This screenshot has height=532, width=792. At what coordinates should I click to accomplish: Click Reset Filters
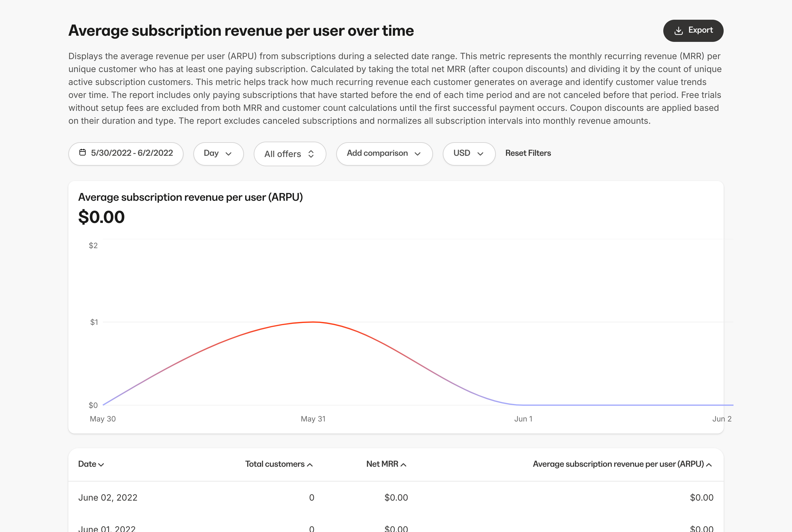528,153
